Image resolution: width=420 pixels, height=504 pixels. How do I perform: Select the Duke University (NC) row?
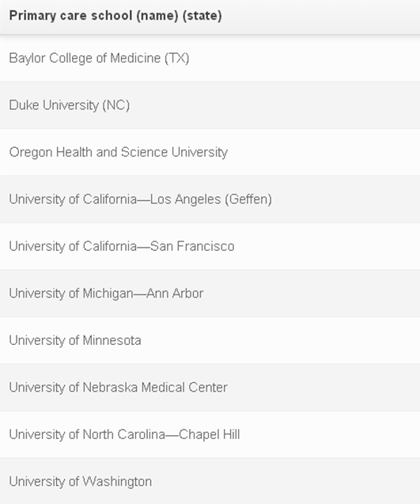[210, 105]
